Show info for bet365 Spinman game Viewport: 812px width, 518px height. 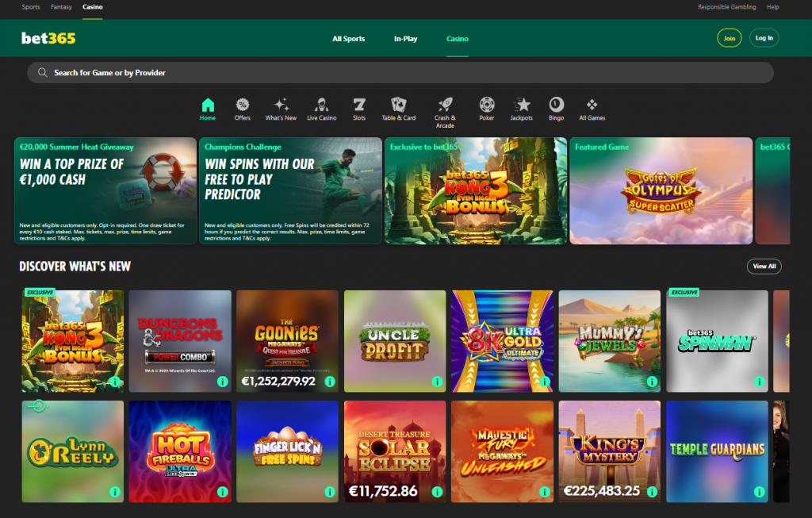(x=759, y=382)
